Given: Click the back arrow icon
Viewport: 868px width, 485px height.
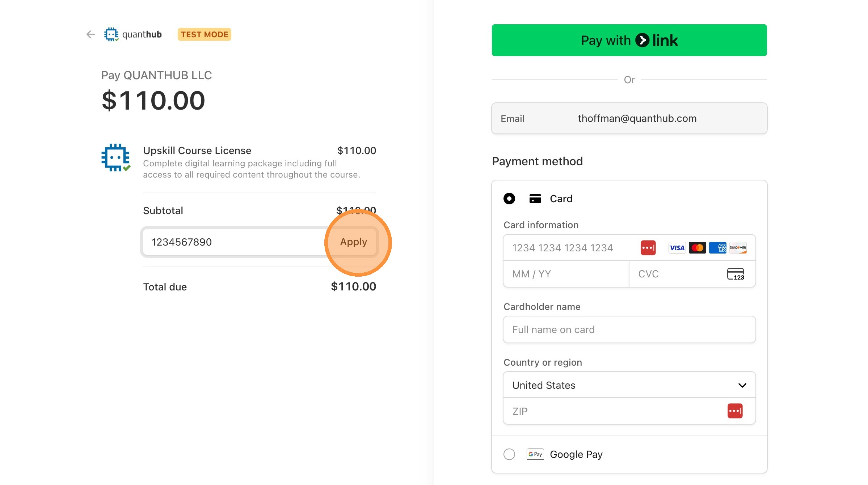Looking at the screenshot, I should pos(90,34).
